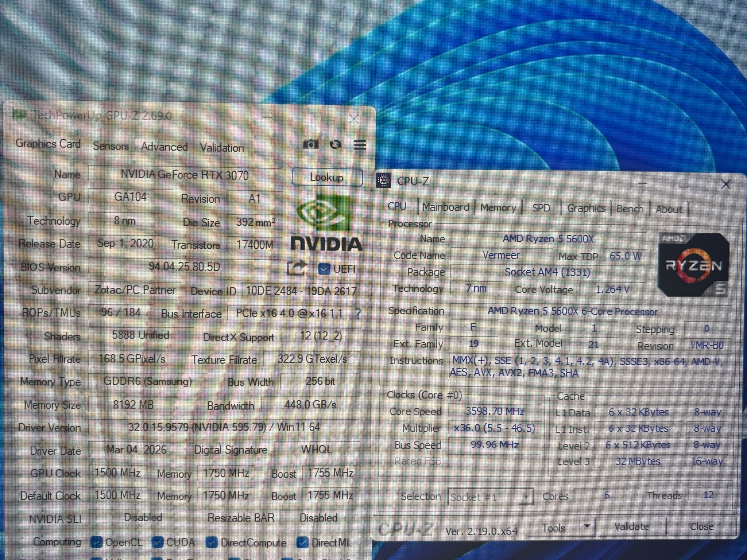Switch to the Advanced tab in GPU-Z

(165, 147)
